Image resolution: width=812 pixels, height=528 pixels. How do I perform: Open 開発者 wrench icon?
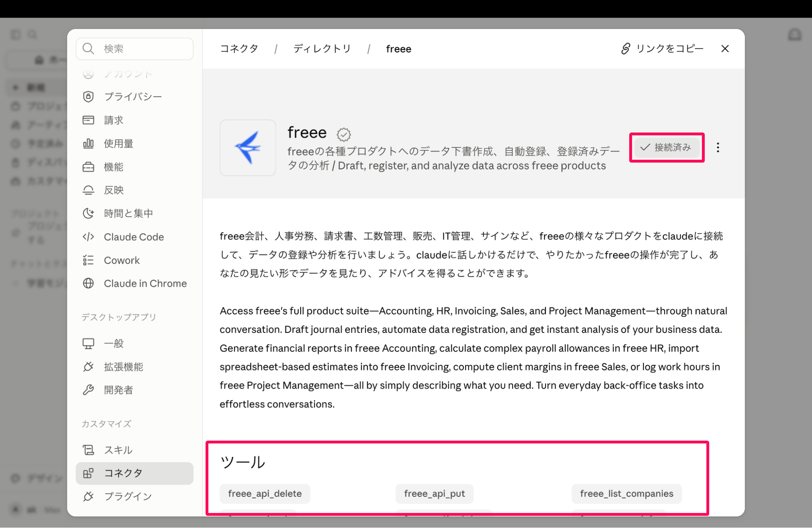(88, 390)
